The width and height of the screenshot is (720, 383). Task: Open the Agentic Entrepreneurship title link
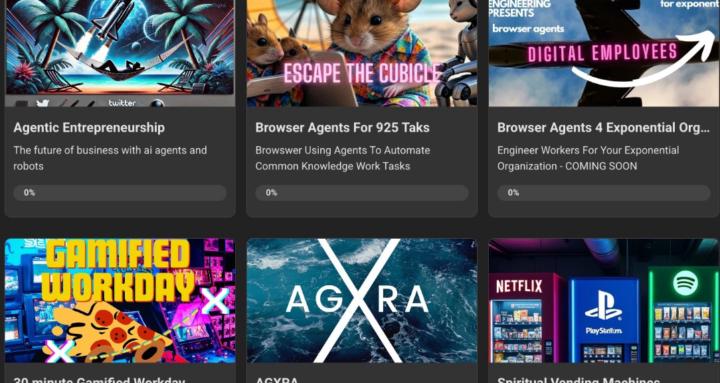tap(89, 128)
